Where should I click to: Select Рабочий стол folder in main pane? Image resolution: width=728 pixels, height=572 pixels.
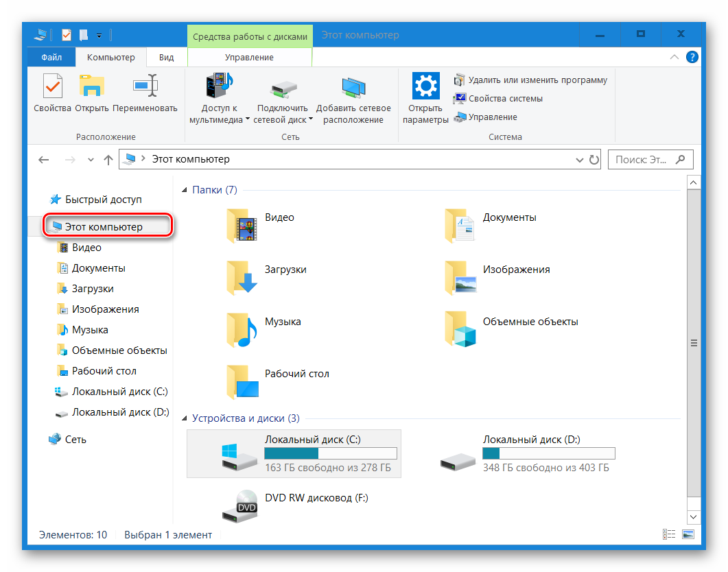(x=278, y=382)
